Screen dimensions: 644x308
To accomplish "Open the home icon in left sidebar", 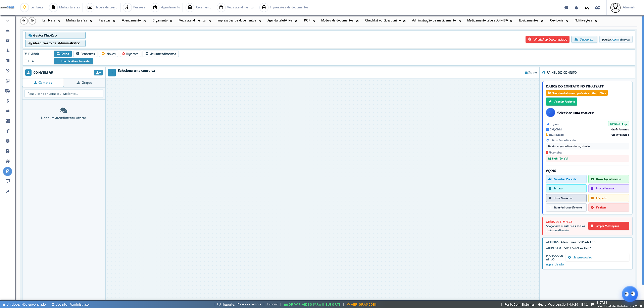I will pos(7,161).
